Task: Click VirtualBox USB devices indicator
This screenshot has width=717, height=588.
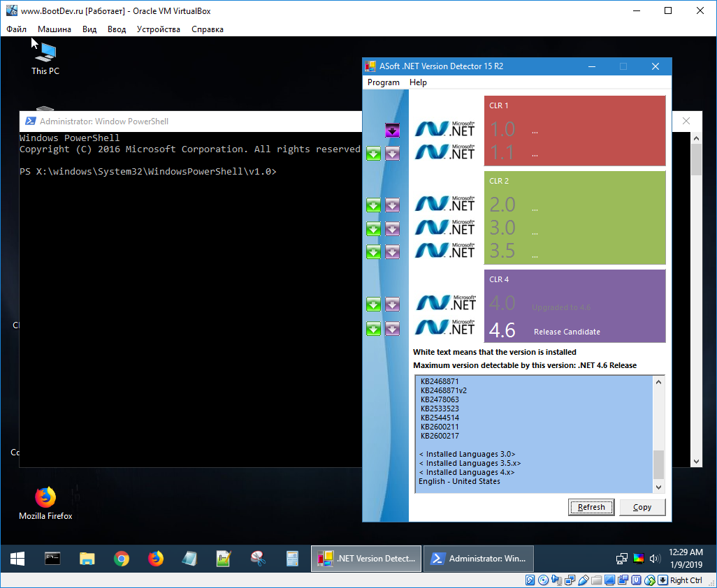Action: [x=583, y=580]
